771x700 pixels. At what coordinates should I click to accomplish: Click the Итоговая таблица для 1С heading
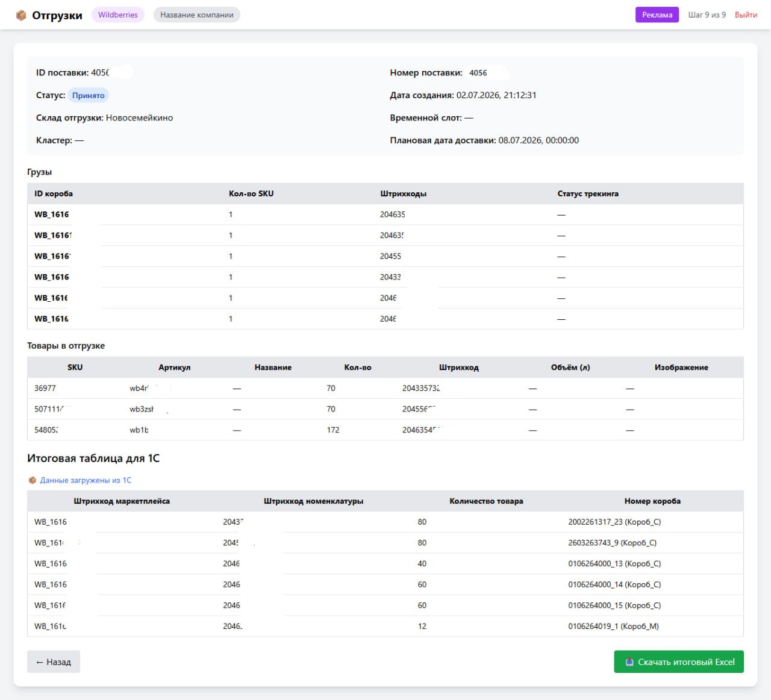coord(93,458)
